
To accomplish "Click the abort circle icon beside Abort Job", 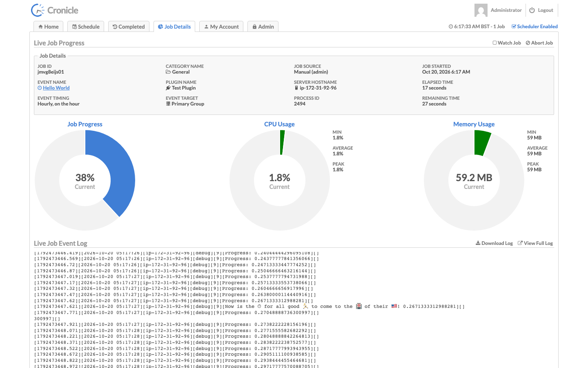I will click(x=528, y=43).
